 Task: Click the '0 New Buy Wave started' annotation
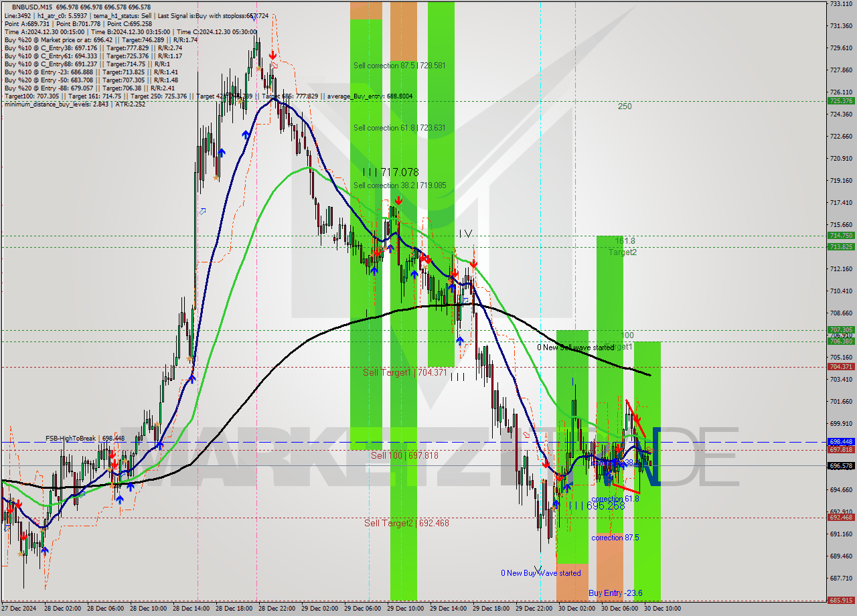541,573
